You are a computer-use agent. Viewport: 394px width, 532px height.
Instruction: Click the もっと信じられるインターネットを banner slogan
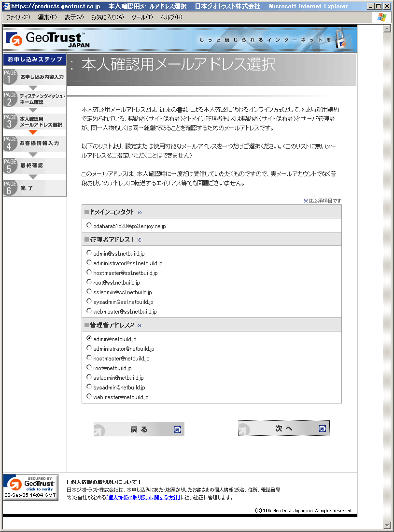click(x=265, y=40)
